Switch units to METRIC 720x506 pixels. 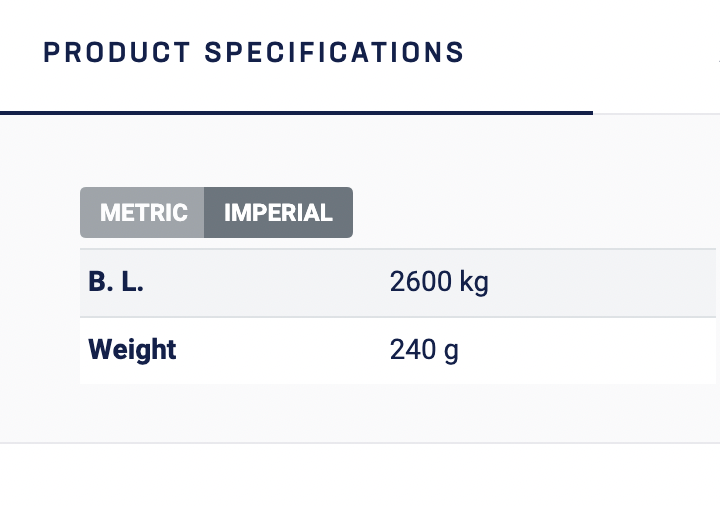click(143, 213)
